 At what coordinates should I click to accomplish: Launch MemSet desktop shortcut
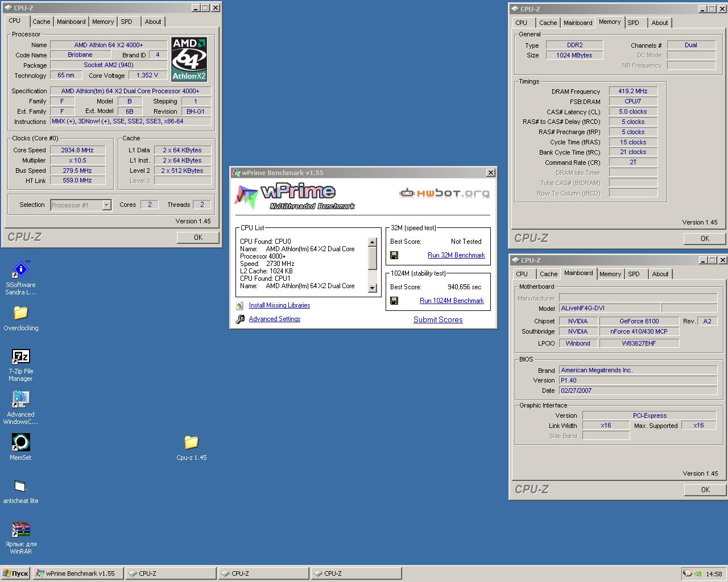coord(20,443)
